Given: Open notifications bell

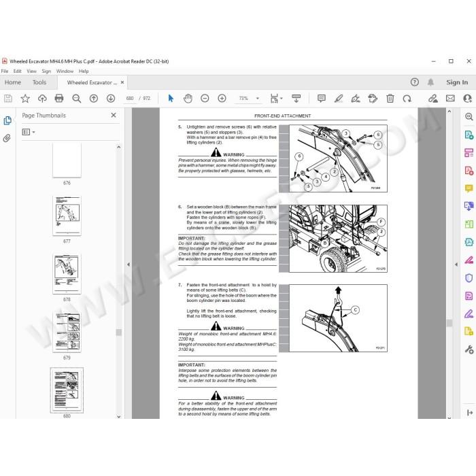Looking at the screenshot, I should (x=430, y=82).
